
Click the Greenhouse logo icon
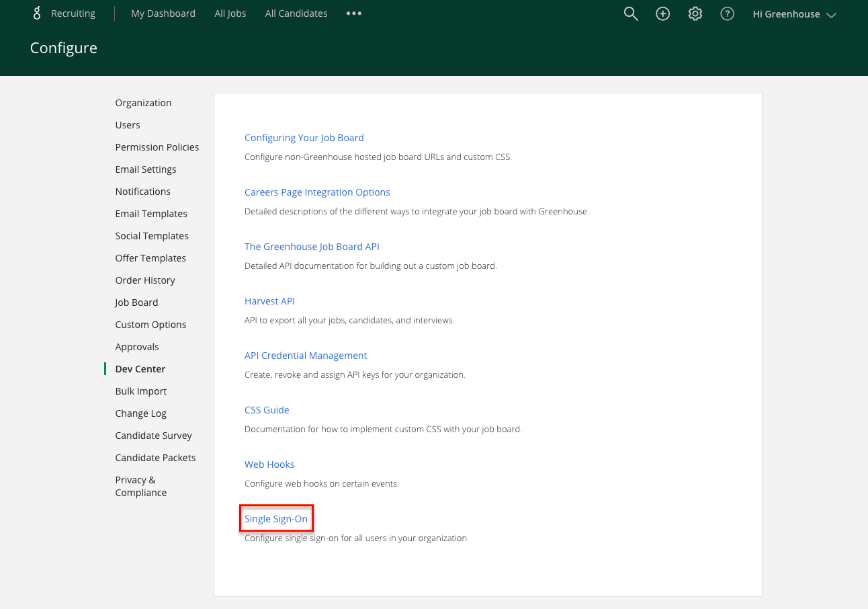(37, 13)
